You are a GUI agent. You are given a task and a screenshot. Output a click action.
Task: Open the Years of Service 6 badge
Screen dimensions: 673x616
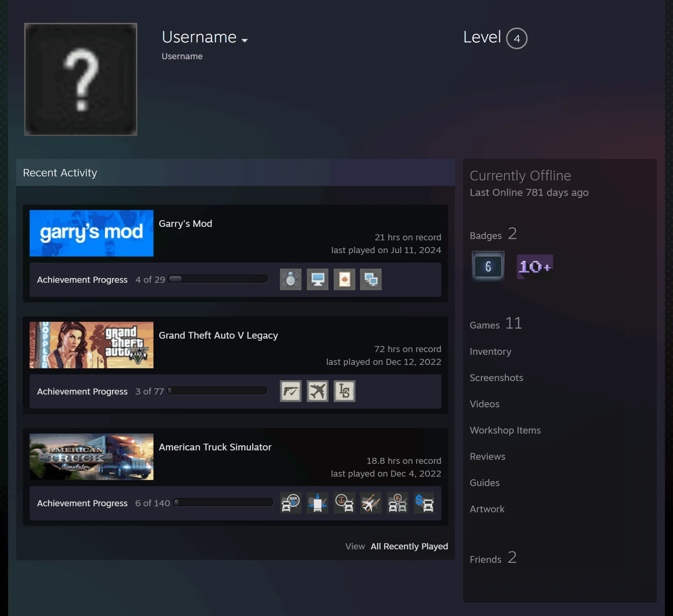point(488,266)
